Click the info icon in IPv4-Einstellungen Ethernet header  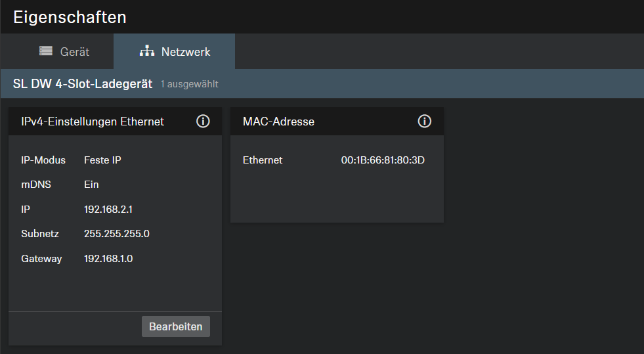click(x=203, y=122)
